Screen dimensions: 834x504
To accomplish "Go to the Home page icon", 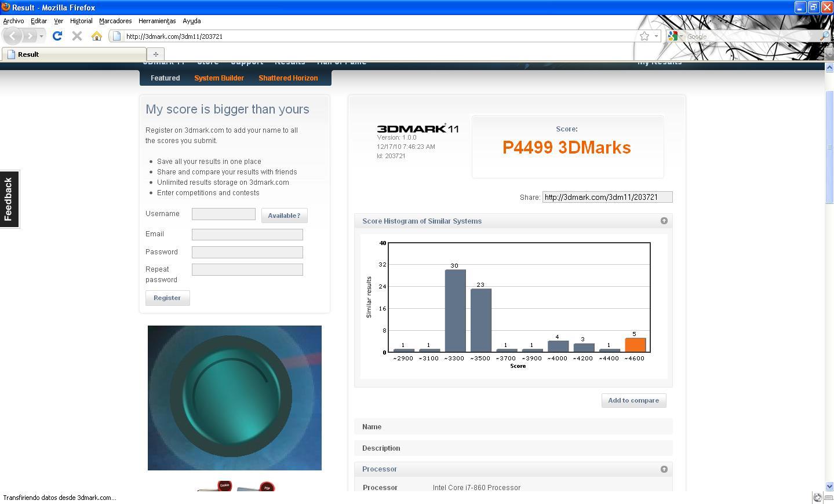I will (97, 36).
